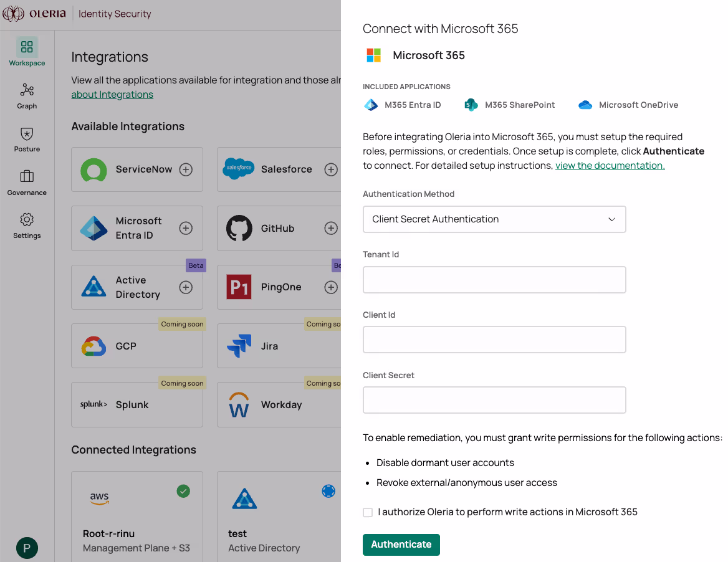This screenshot has height=562, width=728.
Task: Click the M365 Entra ID icon
Action: point(371,105)
